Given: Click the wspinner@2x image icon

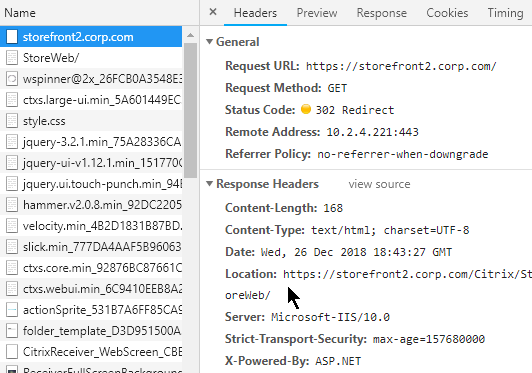Looking at the screenshot, I should 12,79.
